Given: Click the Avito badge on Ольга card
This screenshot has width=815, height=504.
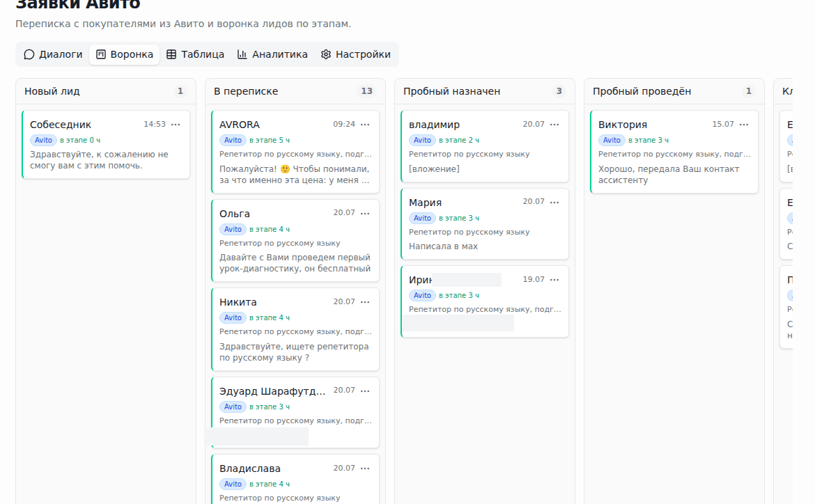Looking at the screenshot, I should click(233, 229).
